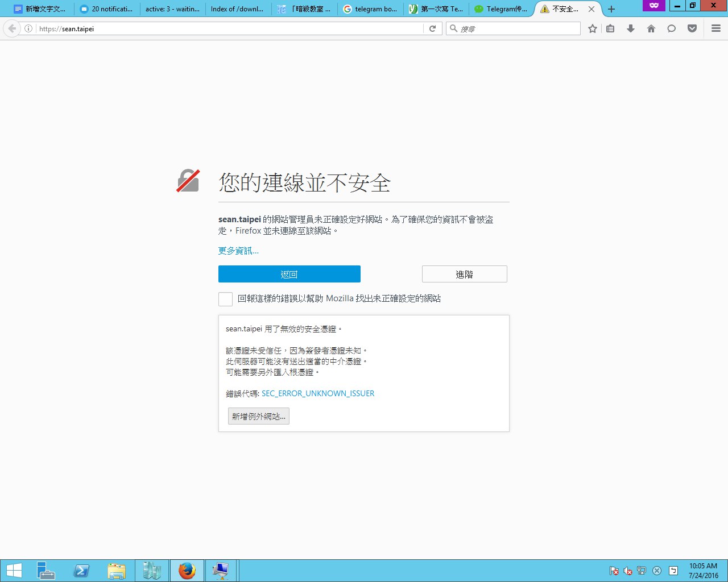Click the blue 返回 button

289,274
